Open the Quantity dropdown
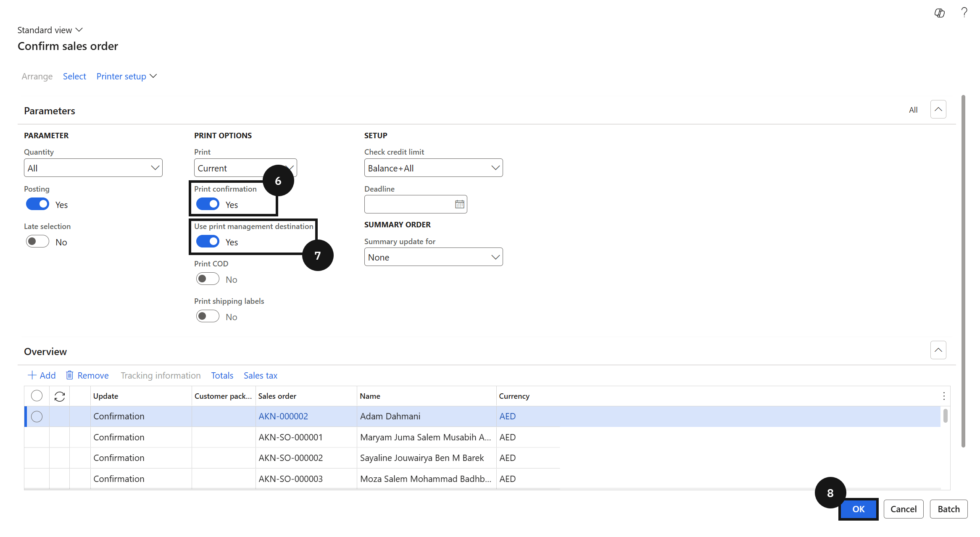Screen dimensions: 980x537 click(x=93, y=168)
